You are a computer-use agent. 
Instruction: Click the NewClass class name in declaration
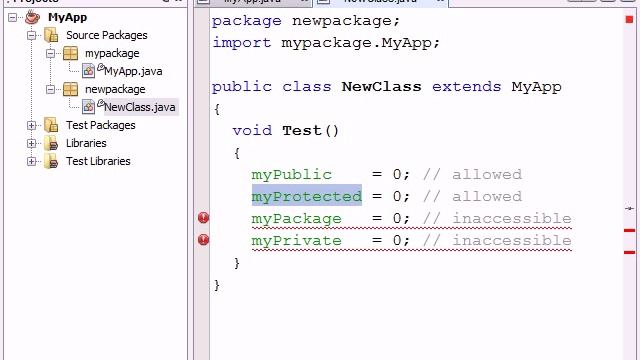(x=381, y=87)
